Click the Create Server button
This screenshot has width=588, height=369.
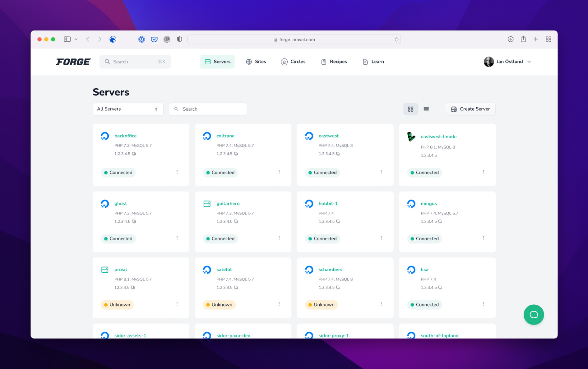click(x=470, y=109)
